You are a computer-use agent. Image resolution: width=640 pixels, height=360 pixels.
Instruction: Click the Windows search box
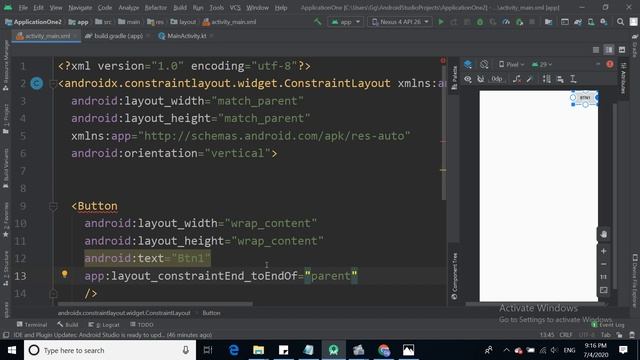point(110,350)
